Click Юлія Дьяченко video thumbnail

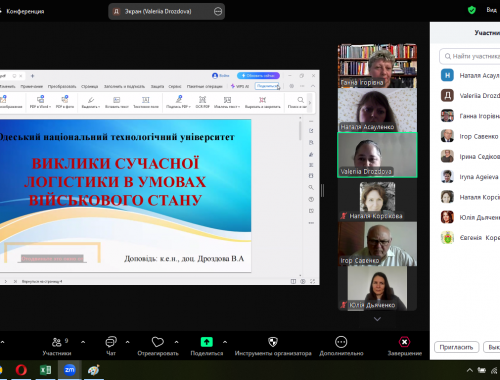pos(377,288)
